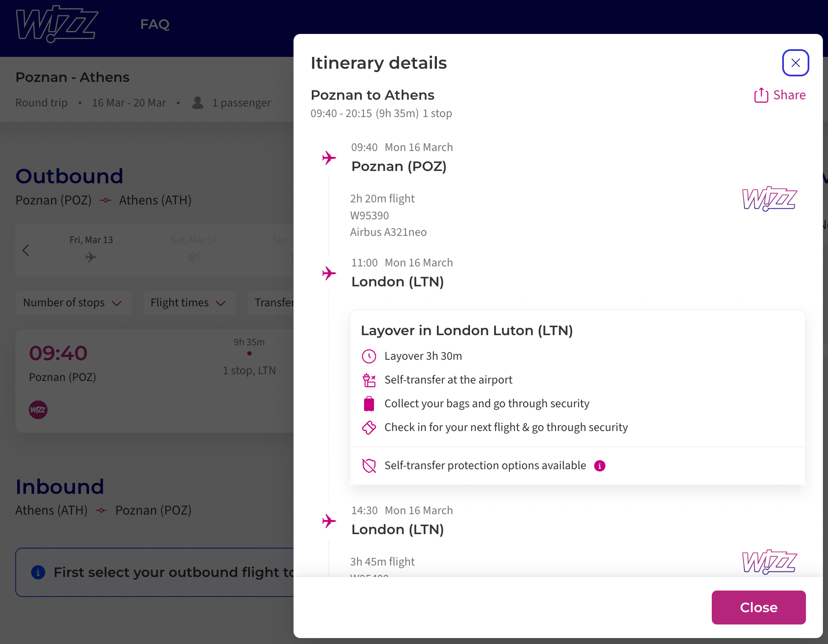The image size is (828, 644).
Task: Click the 09:40 outbound flight card
Action: pyautogui.click(x=154, y=381)
